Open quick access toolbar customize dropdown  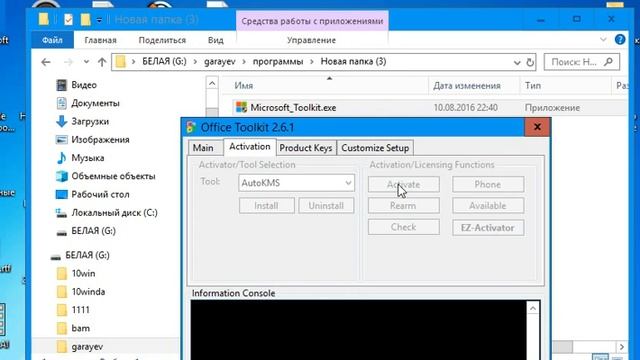click(99, 20)
